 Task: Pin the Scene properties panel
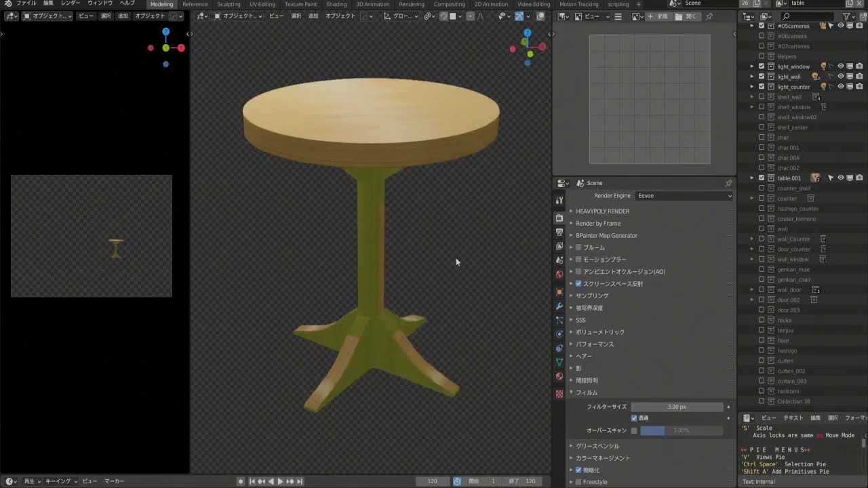[x=728, y=183]
